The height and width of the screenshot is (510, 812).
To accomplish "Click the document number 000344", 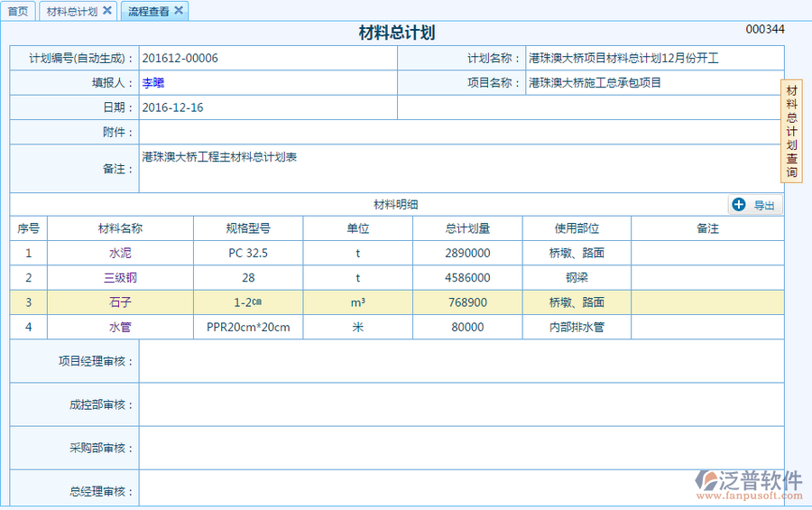I will click(765, 29).
